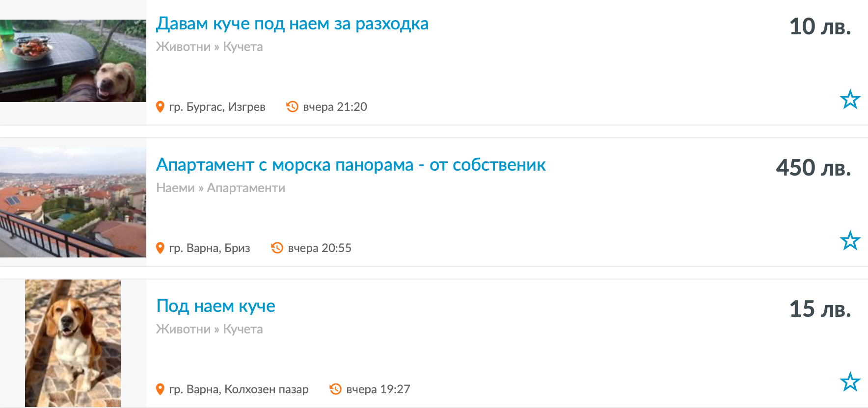Open the labrador by the table photo
Viewport: 868px width, 408px height.
tap(73, 61)
